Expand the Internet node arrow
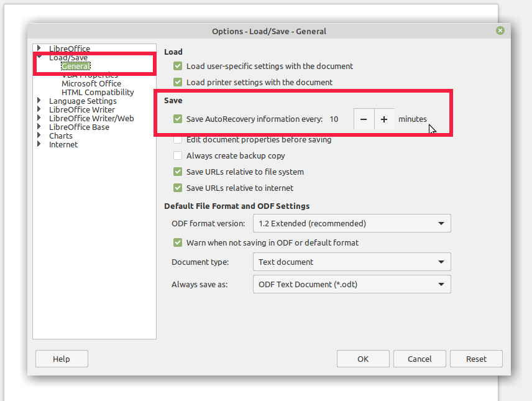 39,144
